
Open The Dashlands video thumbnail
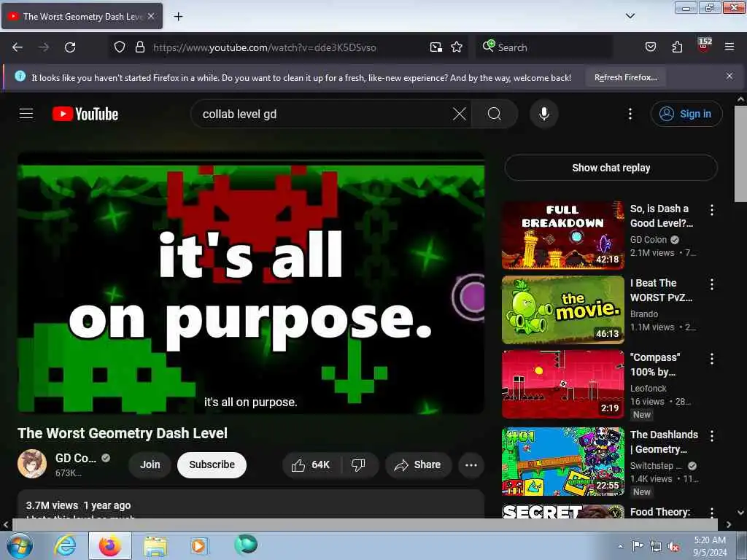point(562,462)
